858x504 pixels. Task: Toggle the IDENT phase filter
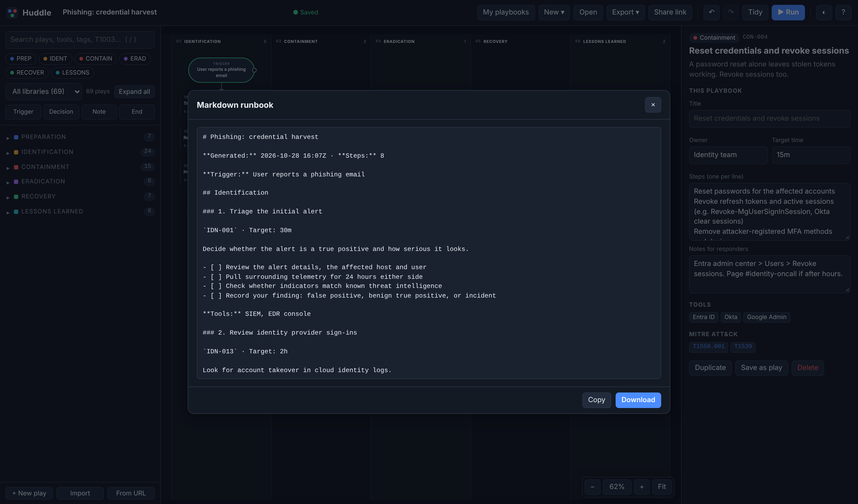pos(55,59)
